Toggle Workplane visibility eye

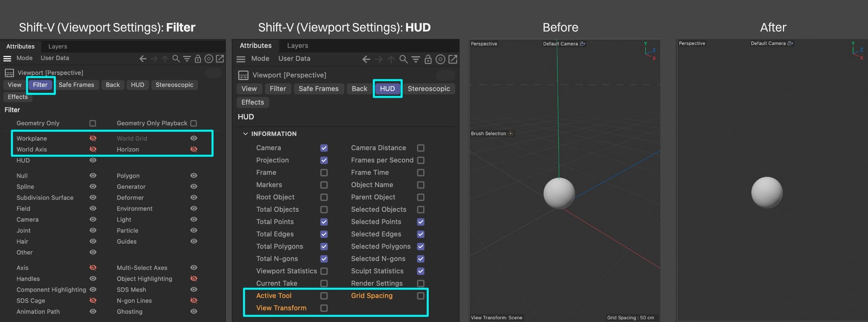click(x=93, y=138)
